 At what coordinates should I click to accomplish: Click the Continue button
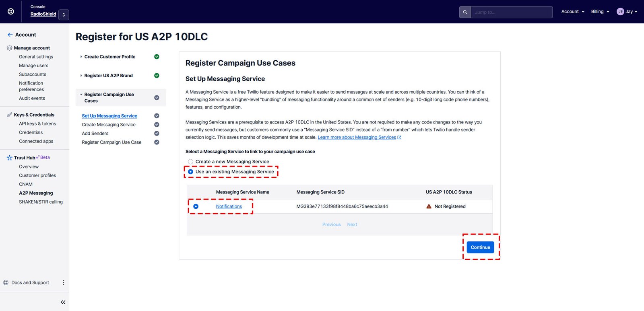(480, 247)
